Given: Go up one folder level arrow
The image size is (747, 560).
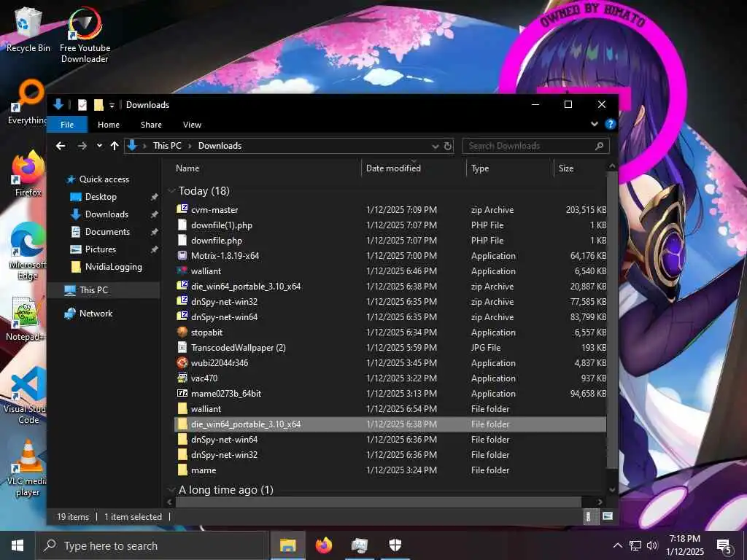Looking at the screenshot, I should (115, 146).
